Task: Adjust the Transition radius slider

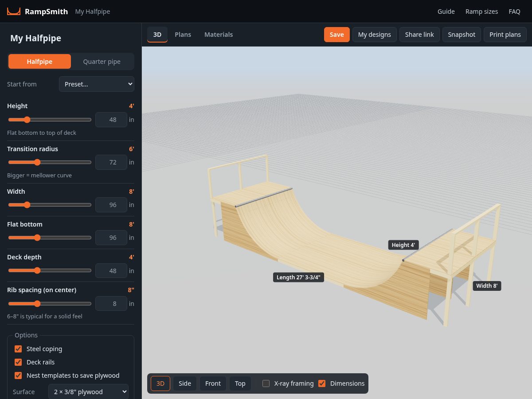Action: [50, 162]
